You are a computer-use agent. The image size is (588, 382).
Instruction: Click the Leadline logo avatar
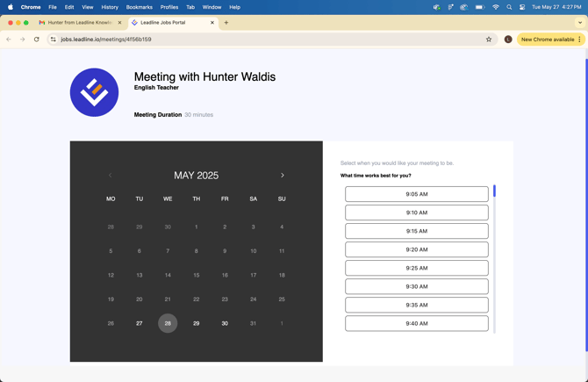pos(94,92)
